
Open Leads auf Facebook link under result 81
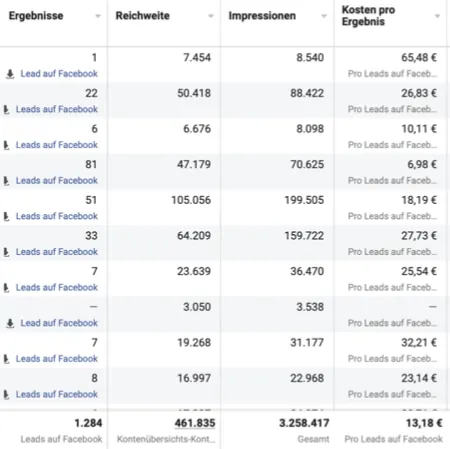click(x=57, y=181)
